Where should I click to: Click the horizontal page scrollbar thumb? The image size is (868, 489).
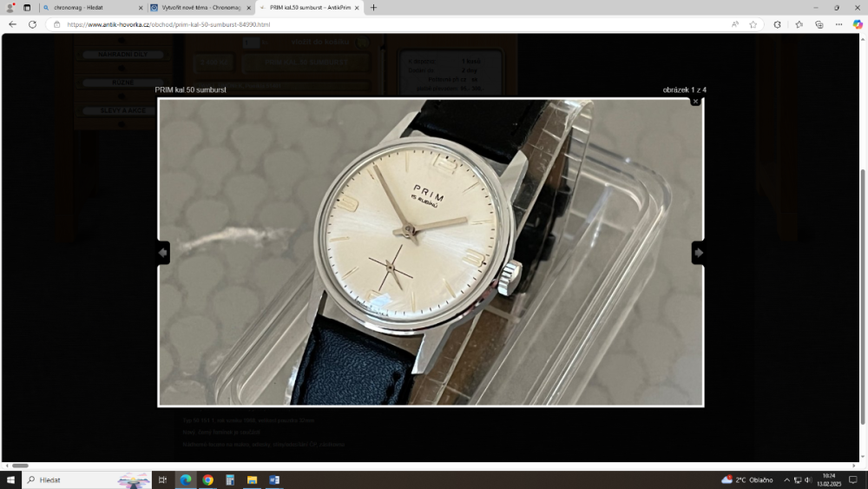tap(21, 466)
